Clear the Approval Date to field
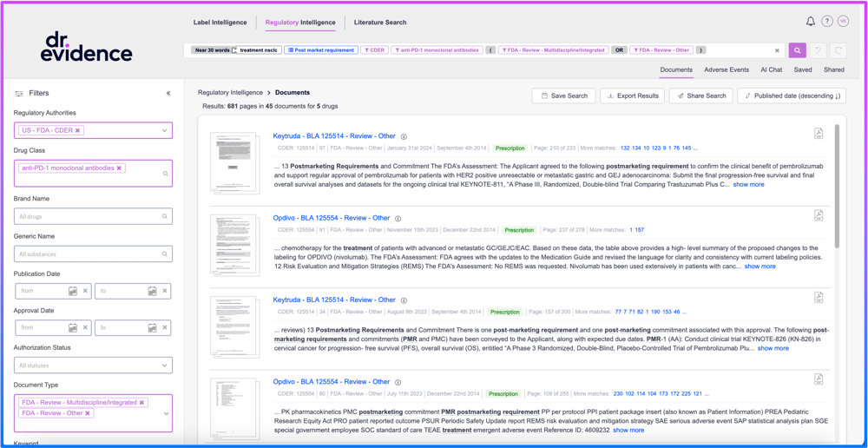Image resolution: width=868 pixels, height=448 pixels. tap(164, 328)
